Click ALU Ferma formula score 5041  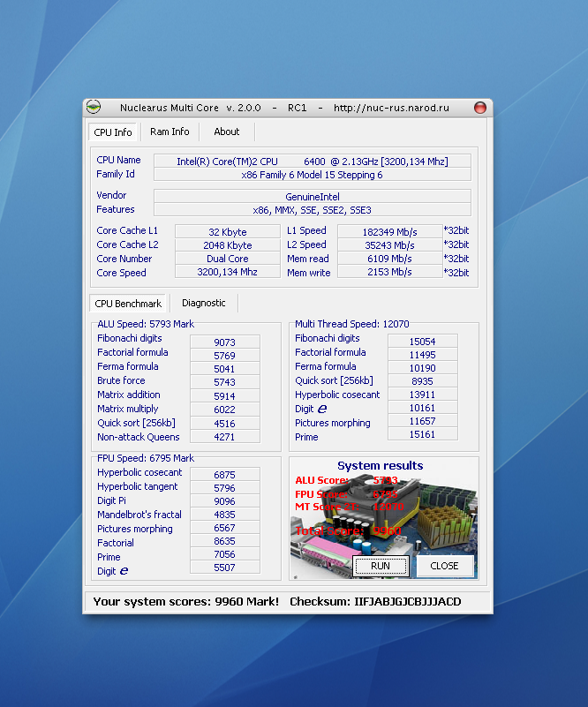[x=224, y=369]
